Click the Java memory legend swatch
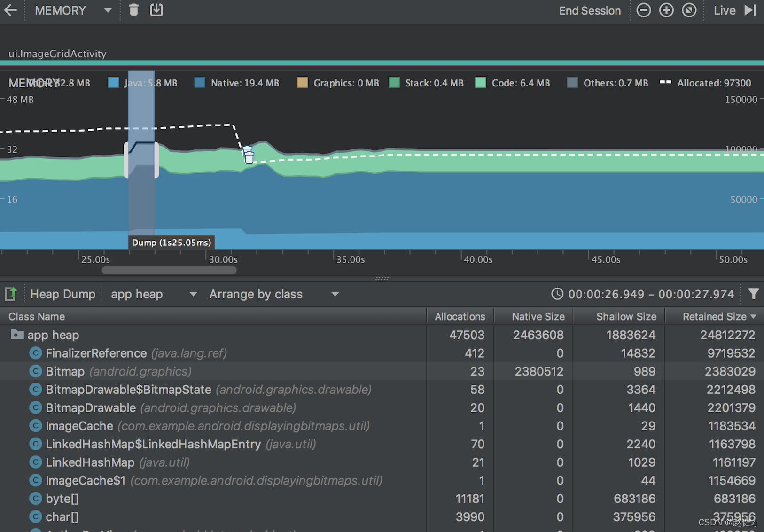 tap(113, 83)
